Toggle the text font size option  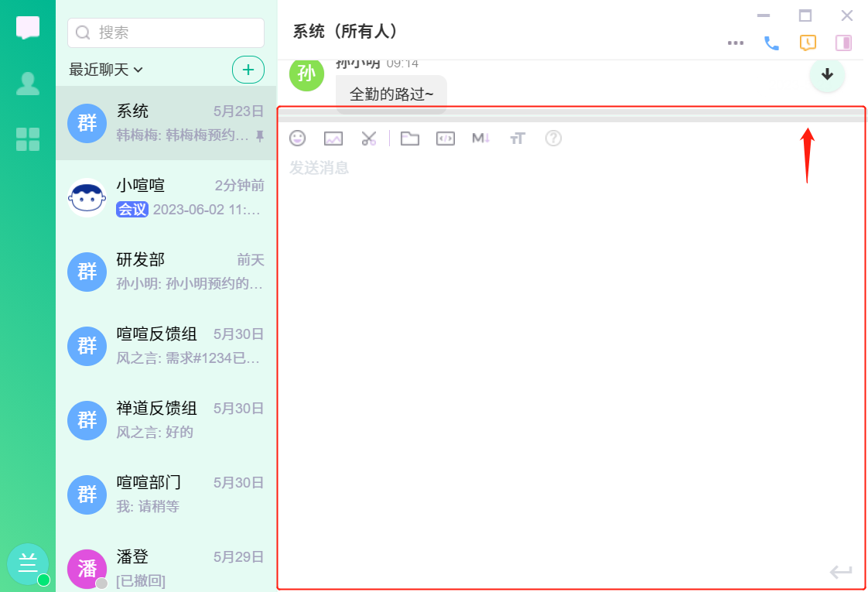pyautogui.click(x=518, y=139)
